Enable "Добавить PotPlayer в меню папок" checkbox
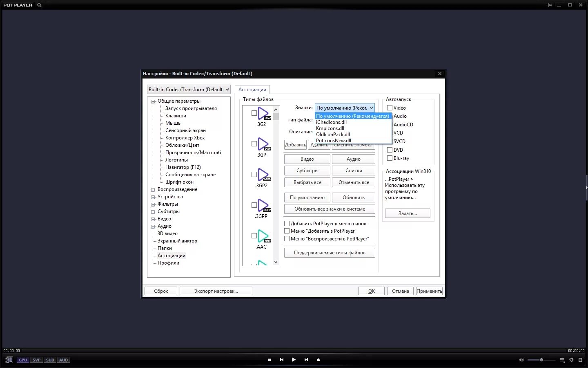 tap(287, 224)
